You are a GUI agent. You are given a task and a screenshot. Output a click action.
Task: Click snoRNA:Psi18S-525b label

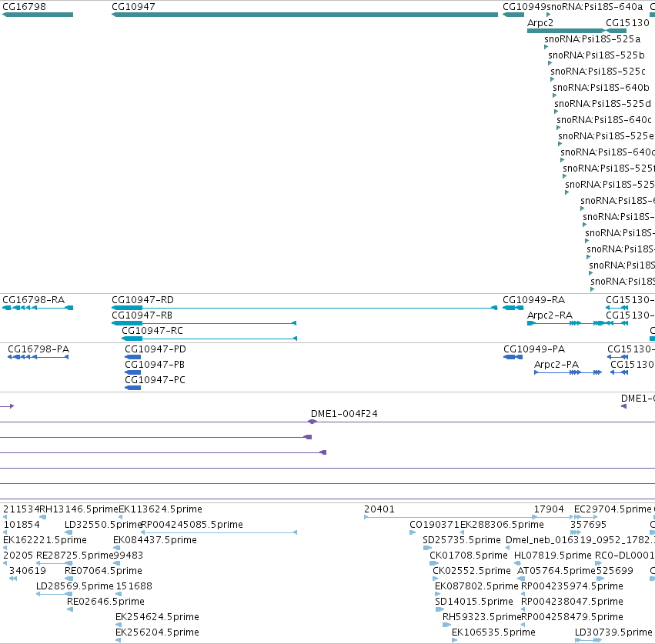point(597,55)
